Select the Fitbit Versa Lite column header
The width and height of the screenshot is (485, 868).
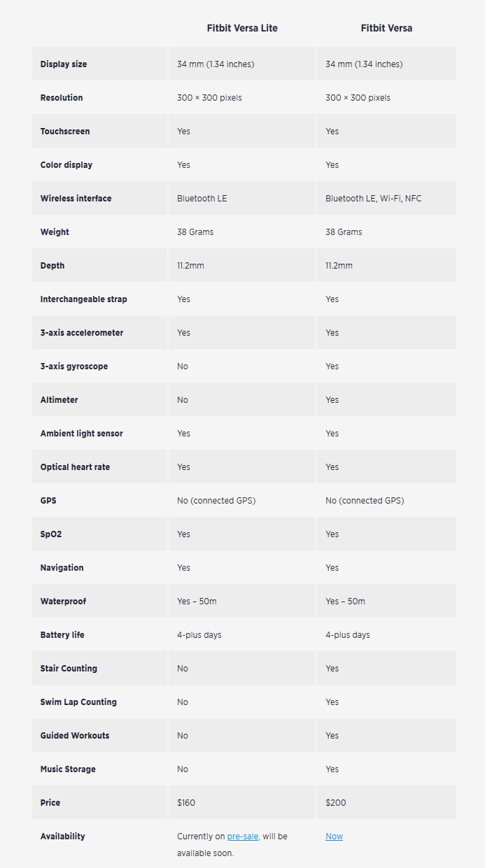(x=242, y=28)
